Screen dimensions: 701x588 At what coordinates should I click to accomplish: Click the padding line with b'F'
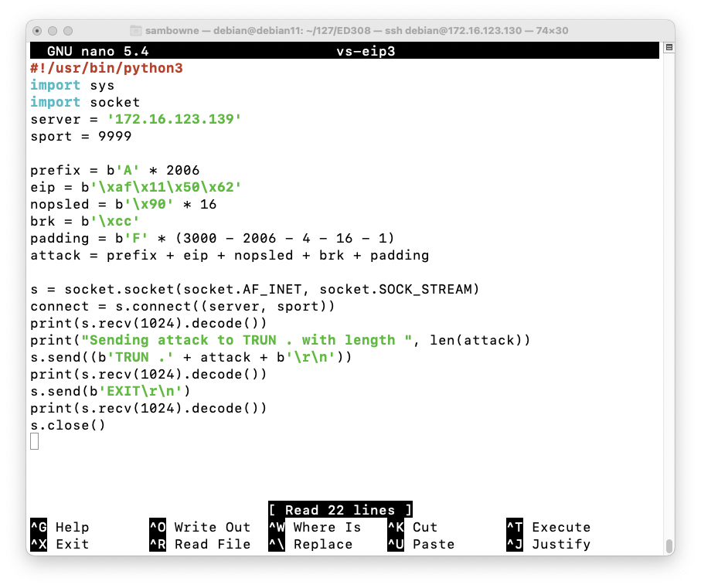(213, 238)
